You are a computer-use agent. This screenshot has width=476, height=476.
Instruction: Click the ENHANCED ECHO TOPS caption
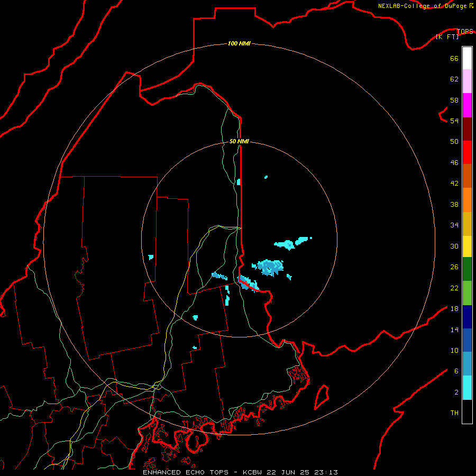(x=185, y=472)
